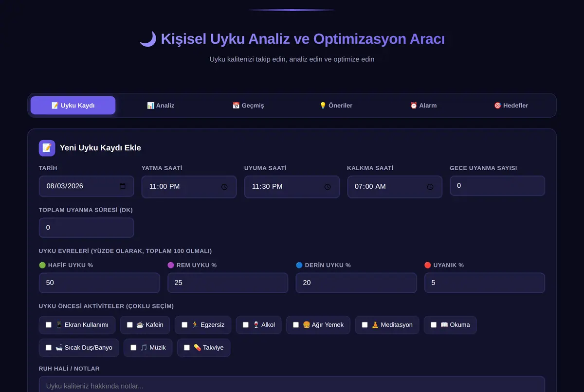The width and height of the screenshot is (584, 392).
Task: Focus the Toplam Uyanma Süresi field
Action: 86,228
